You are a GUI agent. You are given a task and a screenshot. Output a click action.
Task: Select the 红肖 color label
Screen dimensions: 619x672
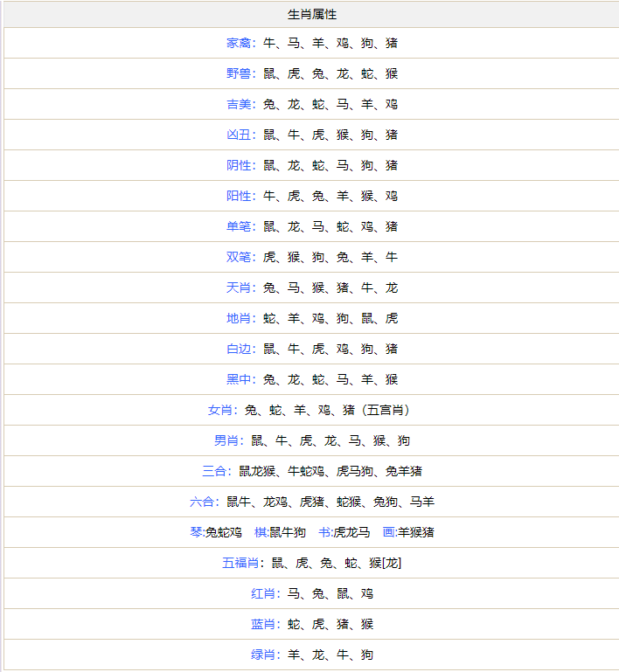pyautogui.click(x=263, y=593)
